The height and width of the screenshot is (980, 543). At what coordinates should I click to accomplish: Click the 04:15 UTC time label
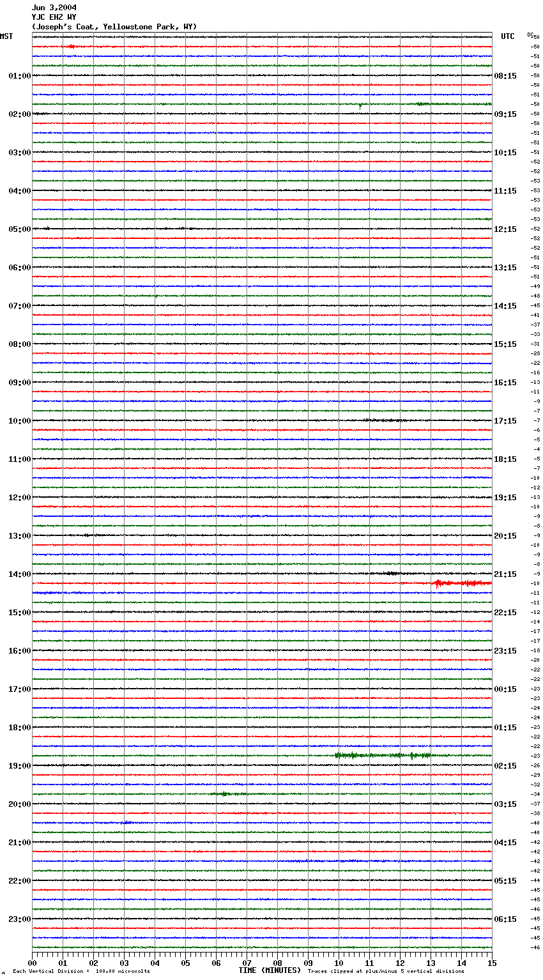coord(505,843)
